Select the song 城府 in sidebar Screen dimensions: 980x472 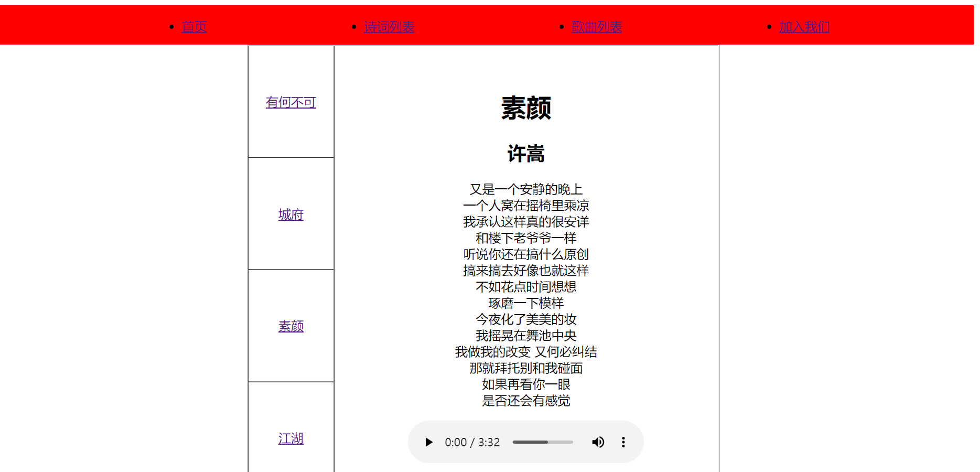coord(291,214)
